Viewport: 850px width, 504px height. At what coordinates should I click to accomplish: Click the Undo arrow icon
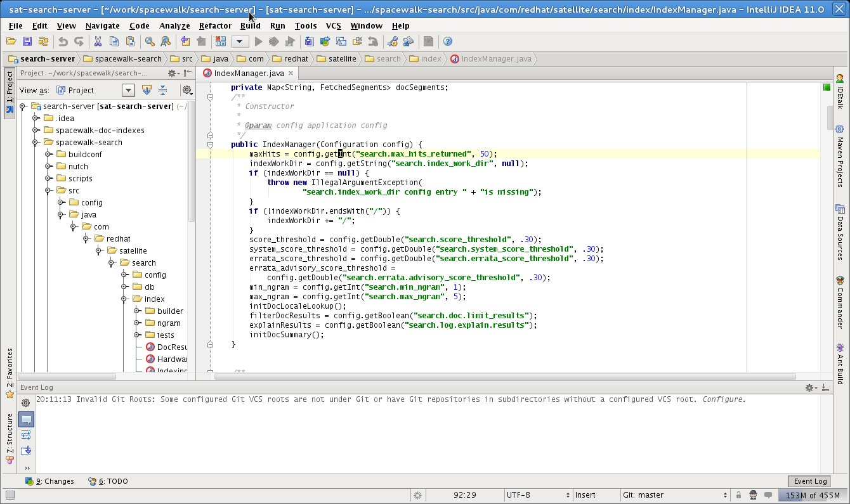(x=63, y=41)
